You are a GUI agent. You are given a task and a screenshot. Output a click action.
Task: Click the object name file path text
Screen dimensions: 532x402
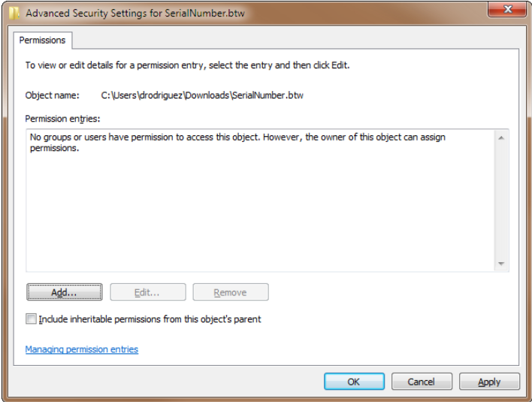pyautogui.click(x=202, y=95)
